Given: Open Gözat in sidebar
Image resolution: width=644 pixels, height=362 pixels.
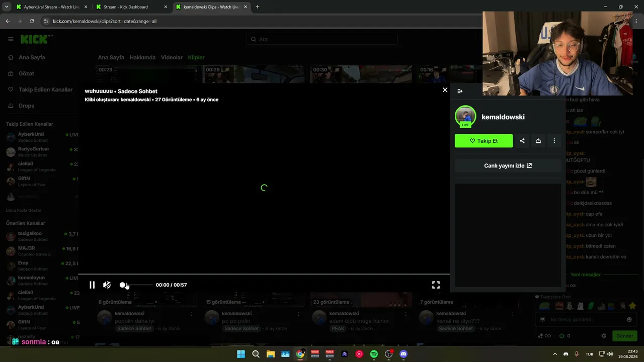Looking at the screenshot, I should 26,73.
